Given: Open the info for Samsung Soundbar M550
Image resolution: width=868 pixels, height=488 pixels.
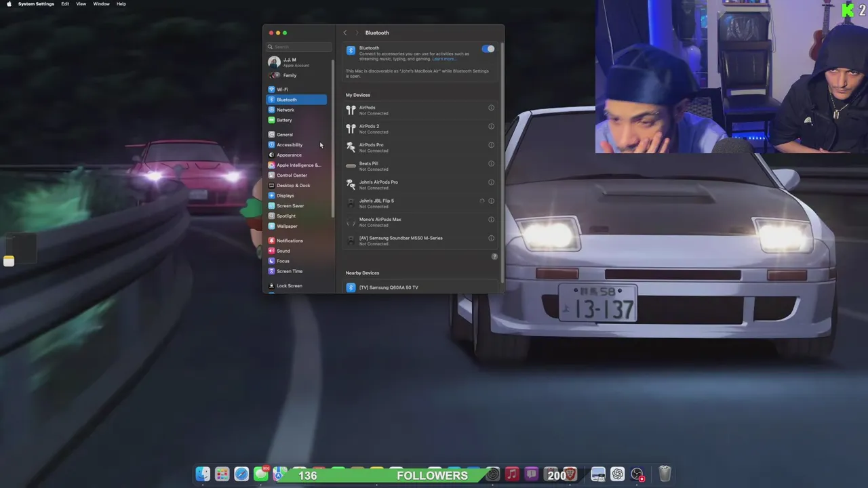Looking at the screenshot, I should 492,238.
